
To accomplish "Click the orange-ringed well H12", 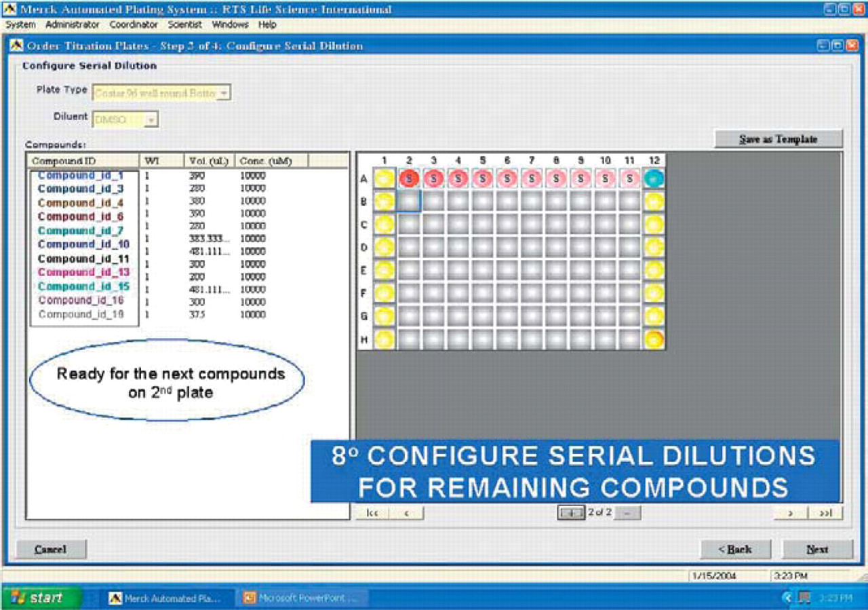I will (654, 339).
